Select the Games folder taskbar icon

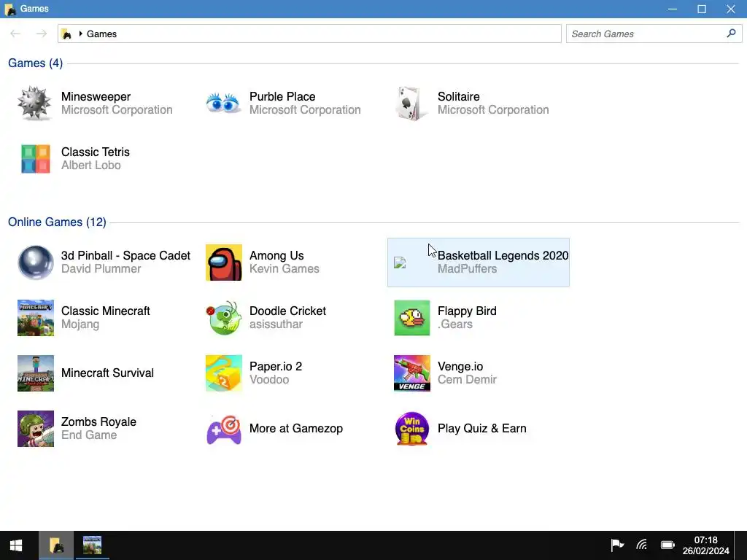point(56,545)
